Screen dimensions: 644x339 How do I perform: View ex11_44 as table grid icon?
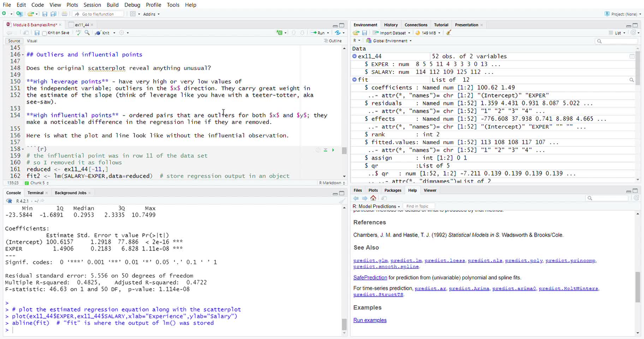click(x=632, y=56)
